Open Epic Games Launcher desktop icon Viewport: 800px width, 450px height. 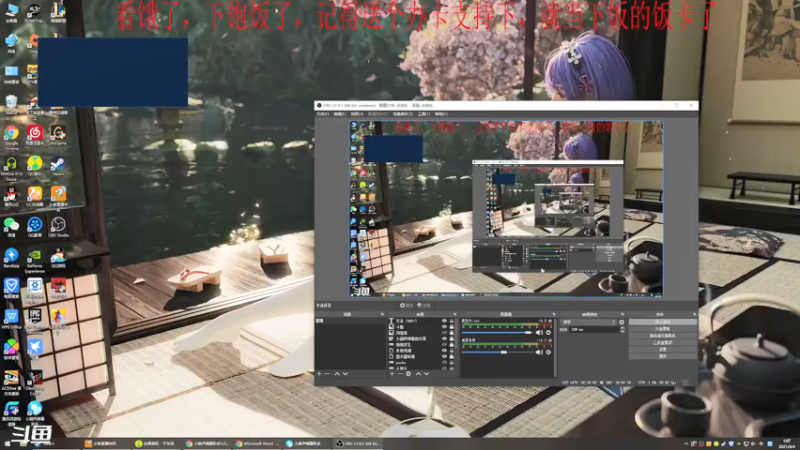tap(35, 319)
